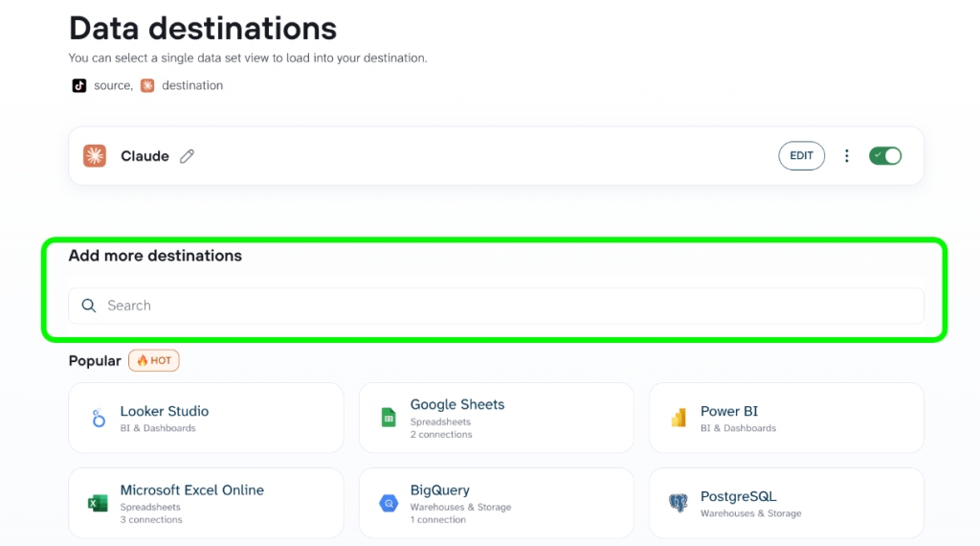Viewport: 980px width, 546px height.
Task: Click the TikTok source icon
Action: tap(78, 85)
